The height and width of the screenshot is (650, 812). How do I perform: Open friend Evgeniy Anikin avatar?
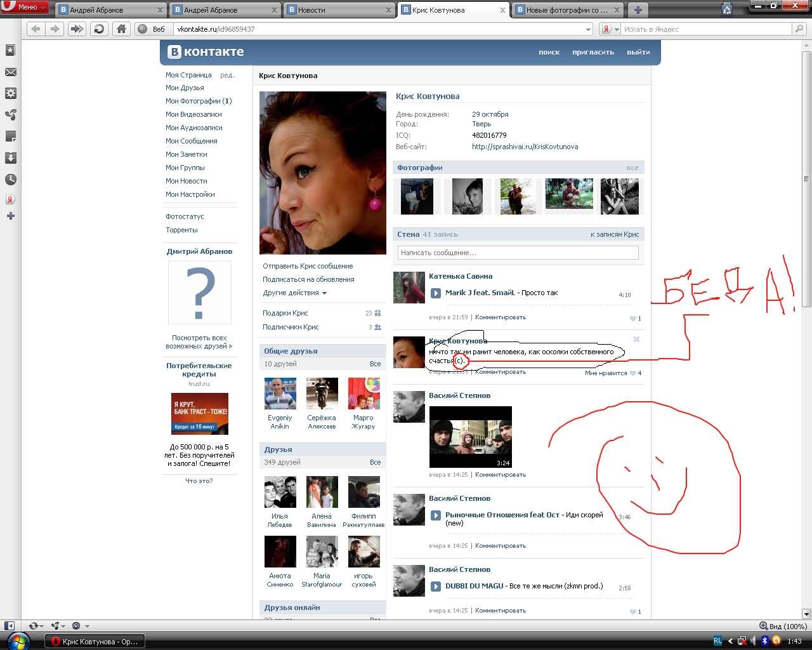click(280, 394)
